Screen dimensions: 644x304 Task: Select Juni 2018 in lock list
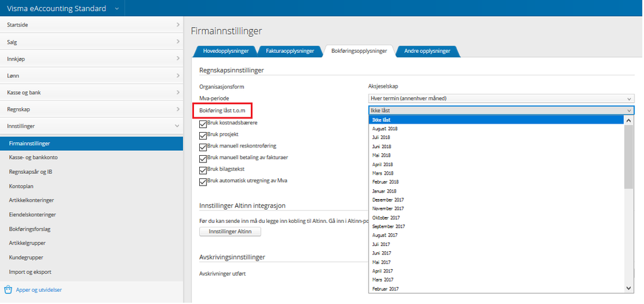[496, 146]
